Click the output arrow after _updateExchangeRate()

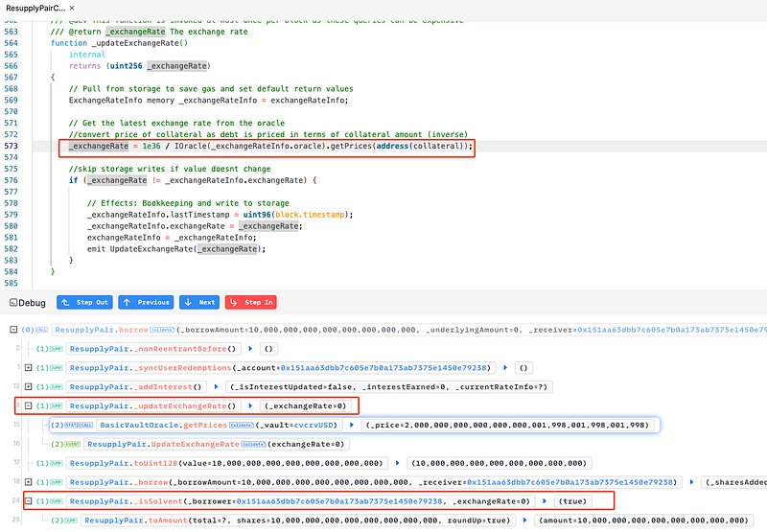250,405
